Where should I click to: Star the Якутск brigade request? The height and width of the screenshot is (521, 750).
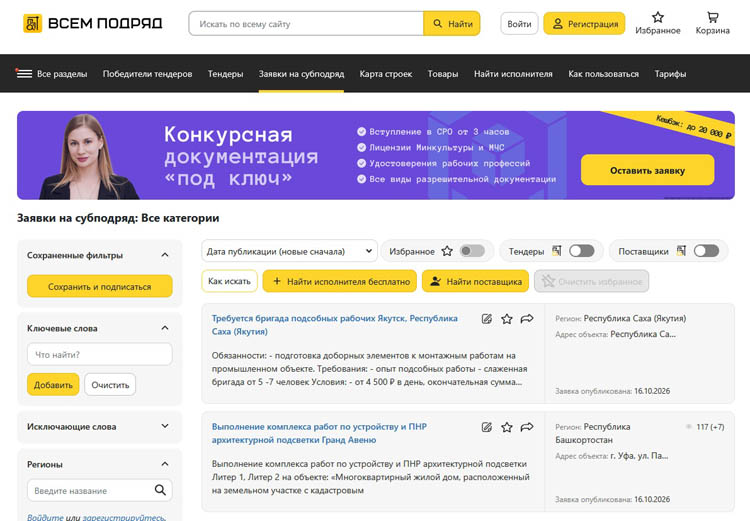(x=507, y=319)
